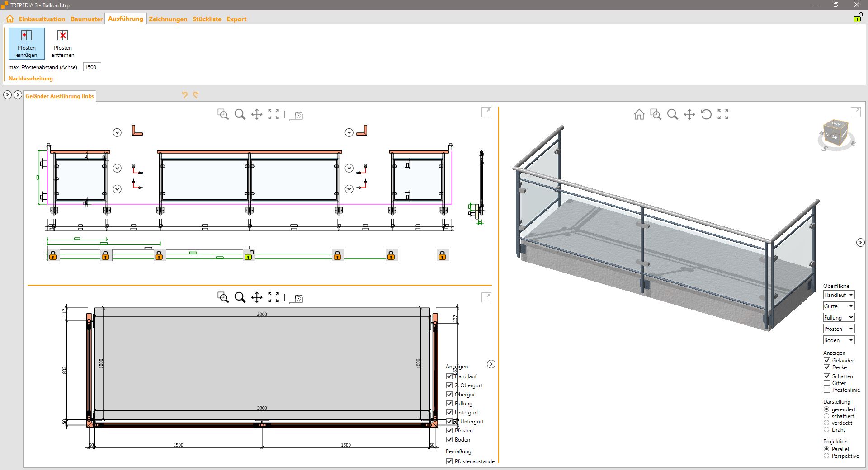Open the Stückliste tab
868x470 pixels.
click(207, 19)
